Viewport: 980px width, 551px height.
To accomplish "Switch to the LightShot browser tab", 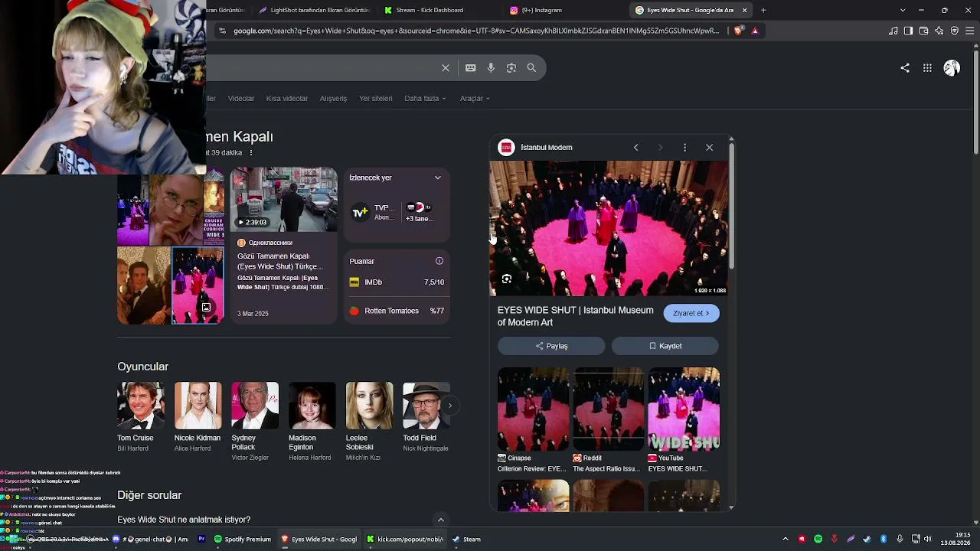I will [x=314, y=10].
